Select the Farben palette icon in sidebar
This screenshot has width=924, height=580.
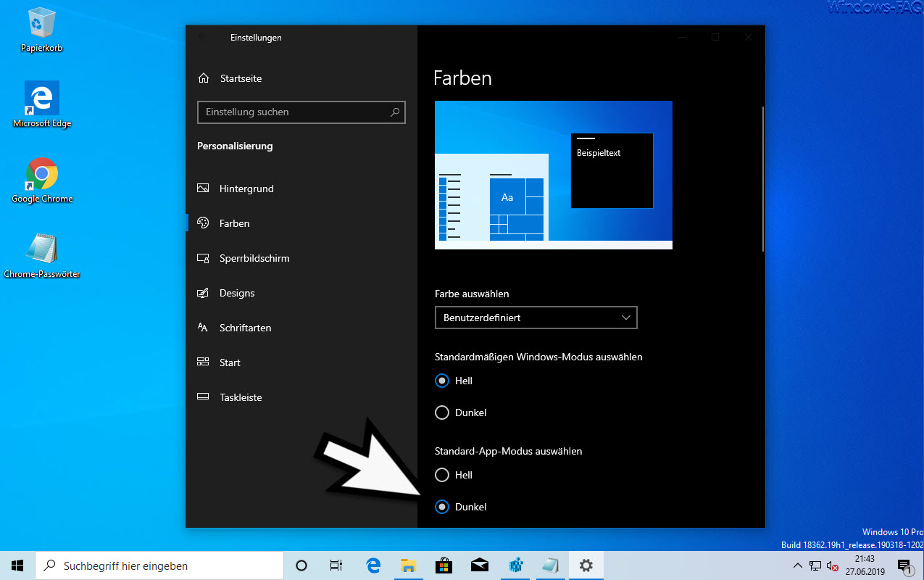point(203,223)
